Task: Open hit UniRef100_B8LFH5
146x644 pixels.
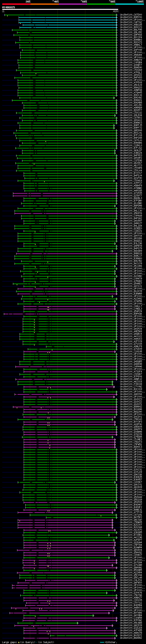Action: click(x=131, y=30)
